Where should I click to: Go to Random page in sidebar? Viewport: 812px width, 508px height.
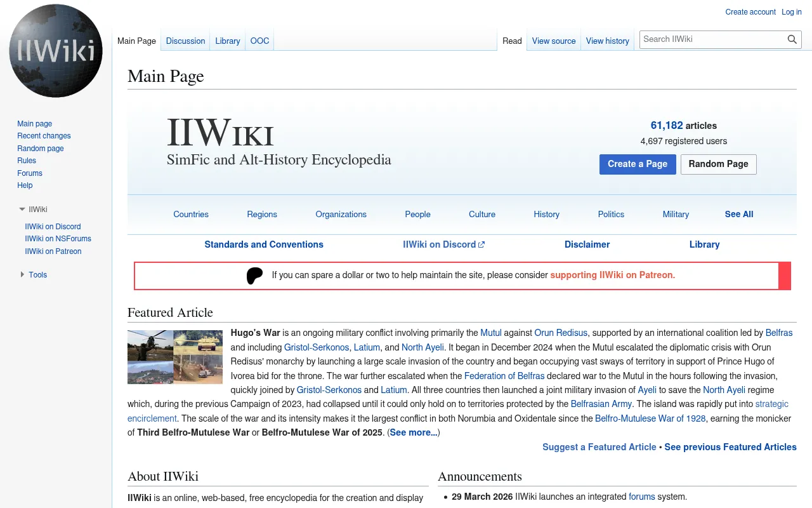[x=41, y=149]
